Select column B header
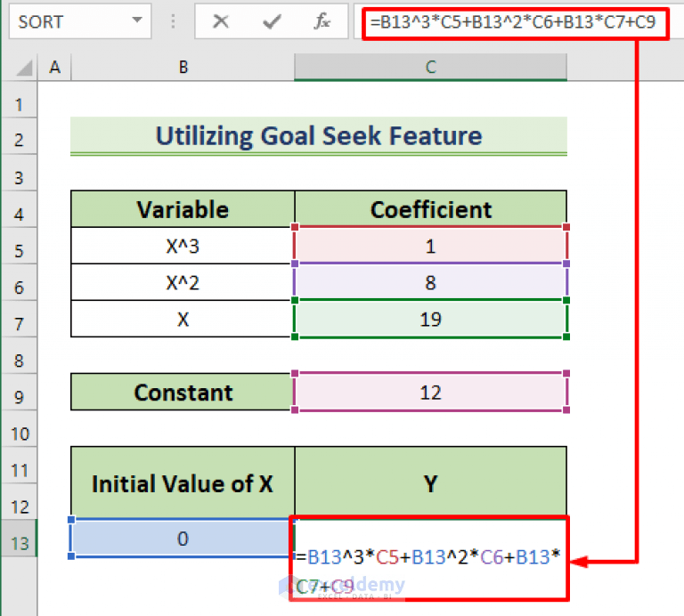Viewport: 684px width, 616px height. click(x=183, y=67)
